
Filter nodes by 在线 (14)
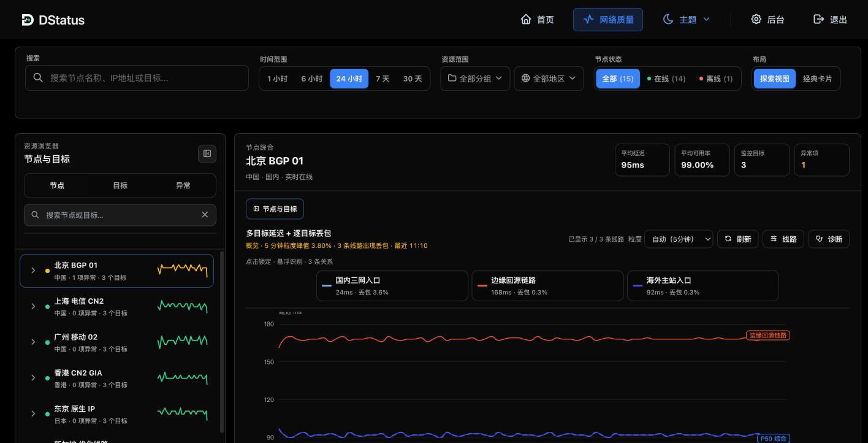click(x=666, y=79)
